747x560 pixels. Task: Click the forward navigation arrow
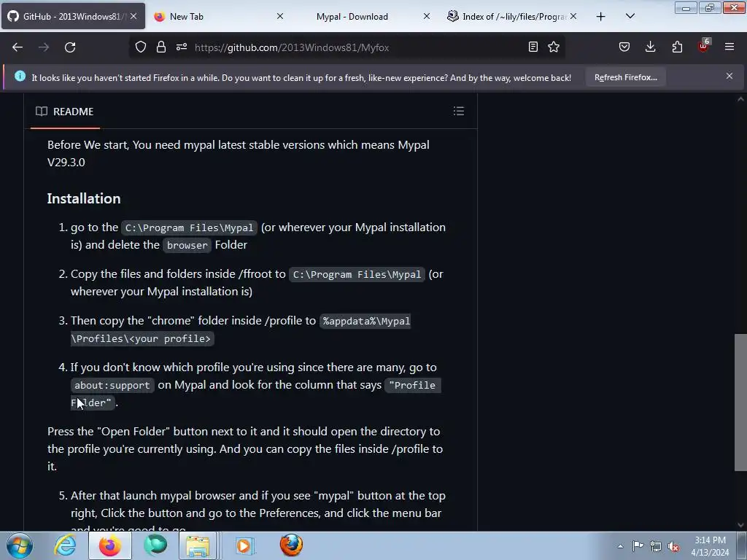44,47
